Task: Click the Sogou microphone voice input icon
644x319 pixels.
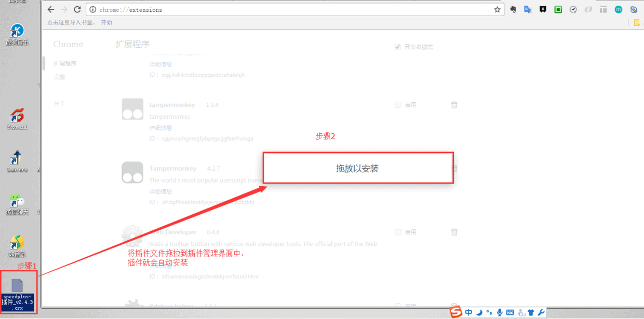Action: click(500, 312)
